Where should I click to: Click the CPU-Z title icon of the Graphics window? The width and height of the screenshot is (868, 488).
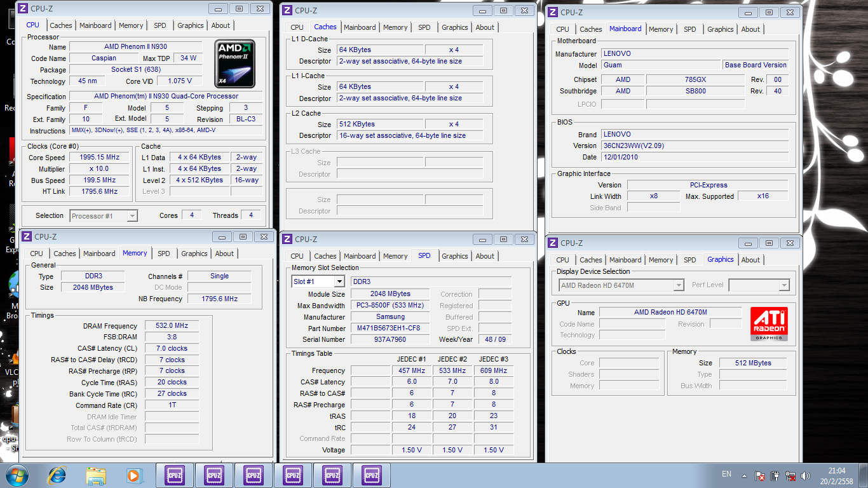click(553, 243)
